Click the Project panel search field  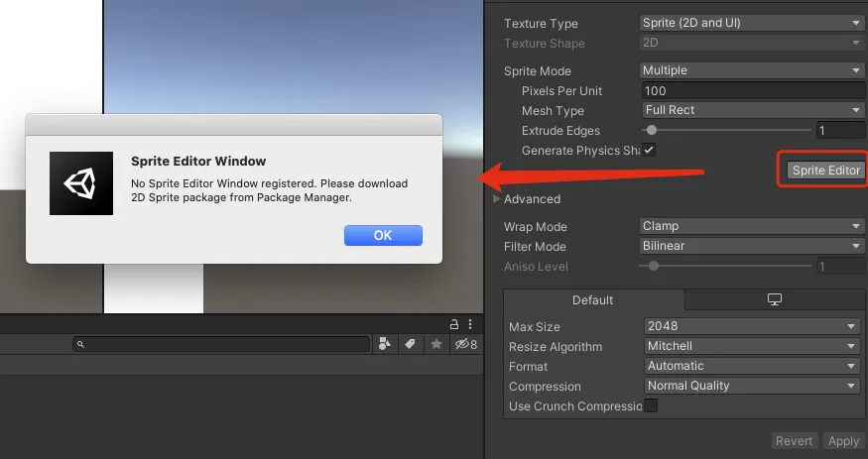click(x=221, y=344)
